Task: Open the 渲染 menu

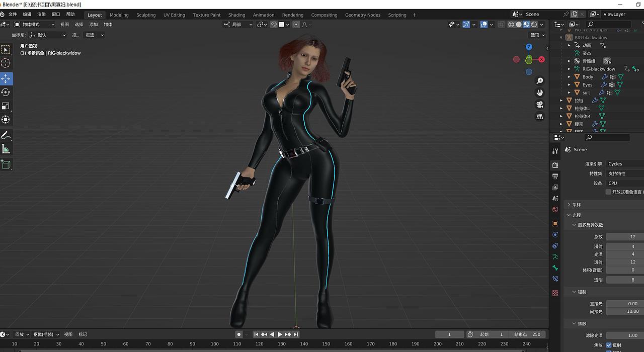Action: 42,15
